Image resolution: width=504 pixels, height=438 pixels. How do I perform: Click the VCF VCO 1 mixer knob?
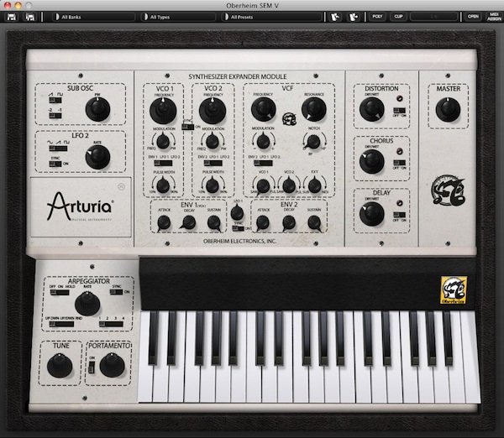[x=263, y=186]
